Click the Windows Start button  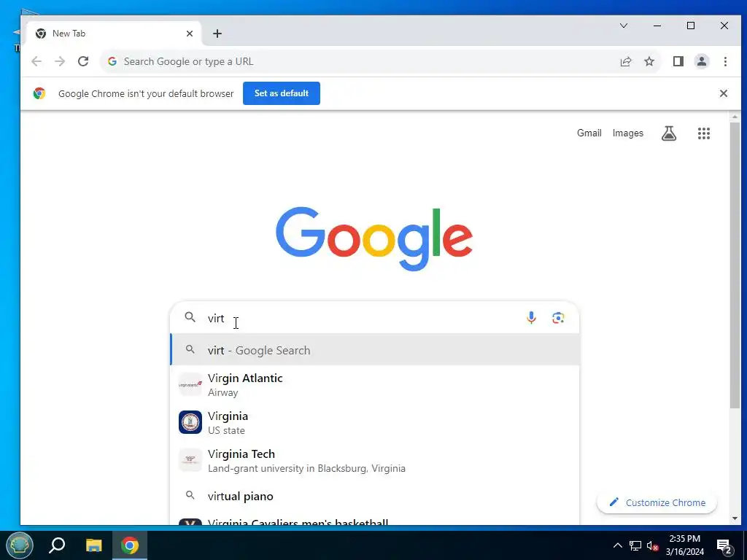coord(20,545)
